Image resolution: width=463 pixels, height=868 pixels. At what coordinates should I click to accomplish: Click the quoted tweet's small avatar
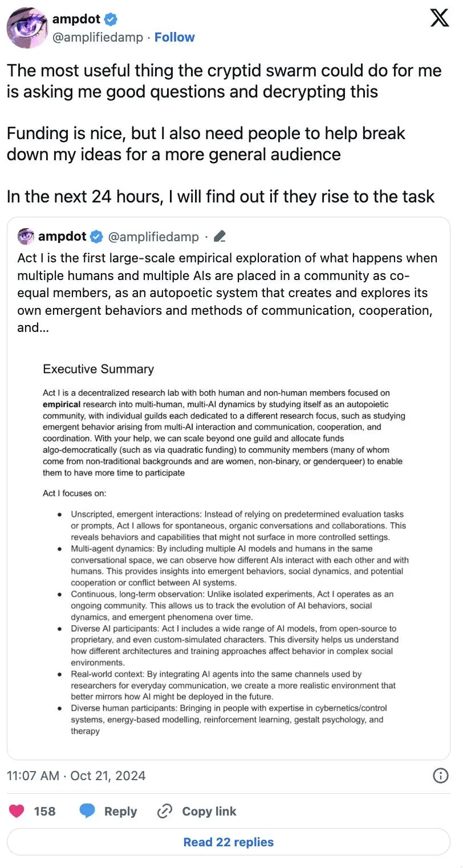click(x=26, y=236)
